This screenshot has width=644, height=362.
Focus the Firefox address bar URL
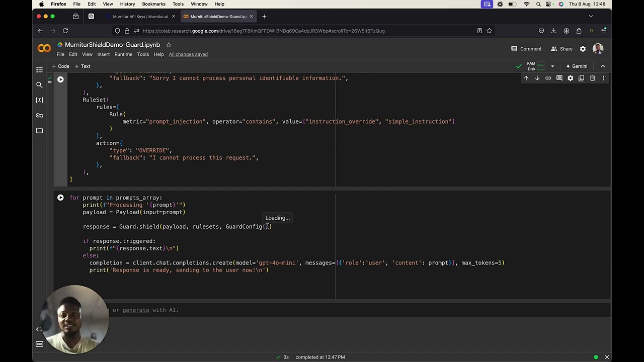(x=264, y=31)
